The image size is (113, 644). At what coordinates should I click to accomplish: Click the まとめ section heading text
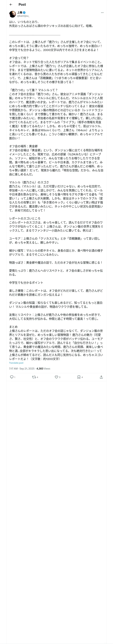13,327
